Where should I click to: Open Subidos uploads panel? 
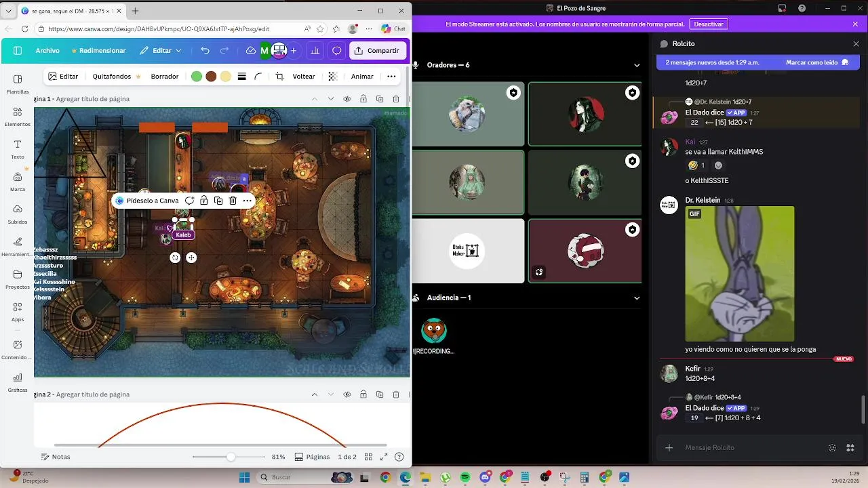pyautogui.click(x=18, y=214)
